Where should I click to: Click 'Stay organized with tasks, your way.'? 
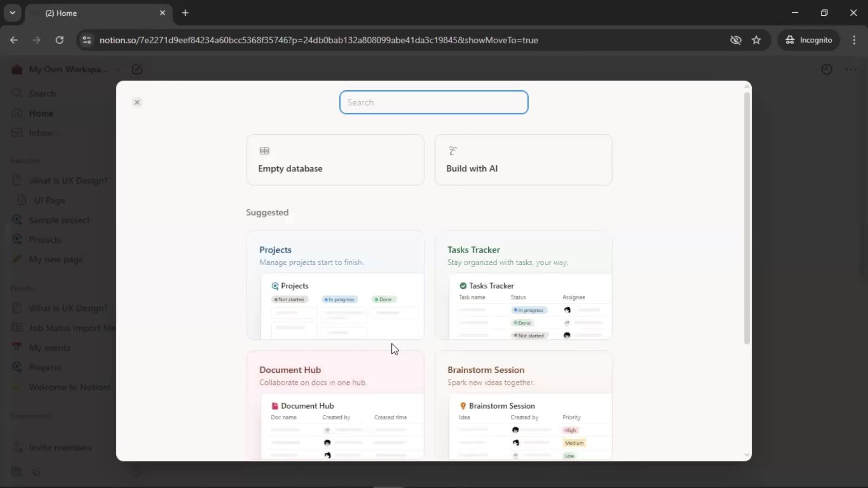click(507, 263)
